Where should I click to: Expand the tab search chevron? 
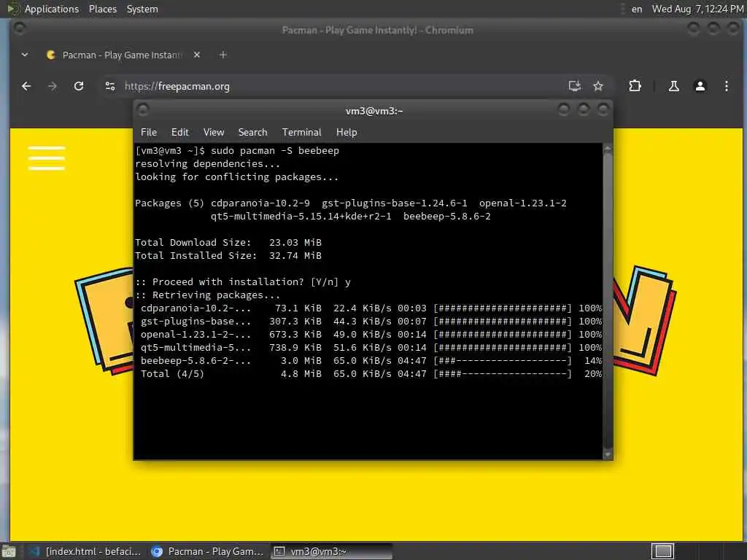click(25, 55)
